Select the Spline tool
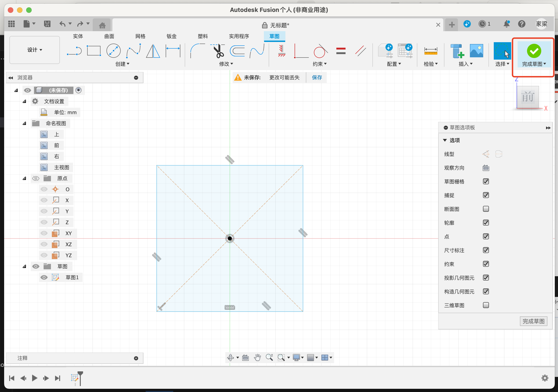The image size is (558, 392). pos(134,51)
